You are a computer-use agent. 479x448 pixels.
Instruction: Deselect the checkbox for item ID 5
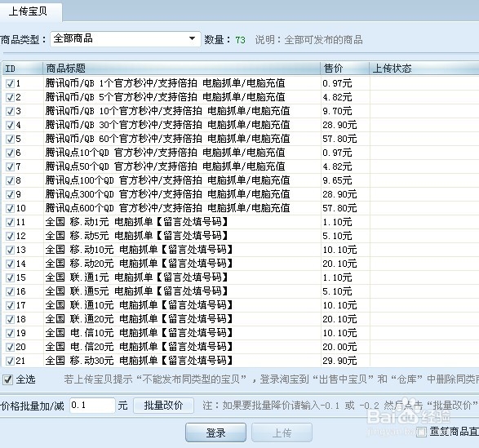(10, 139)
